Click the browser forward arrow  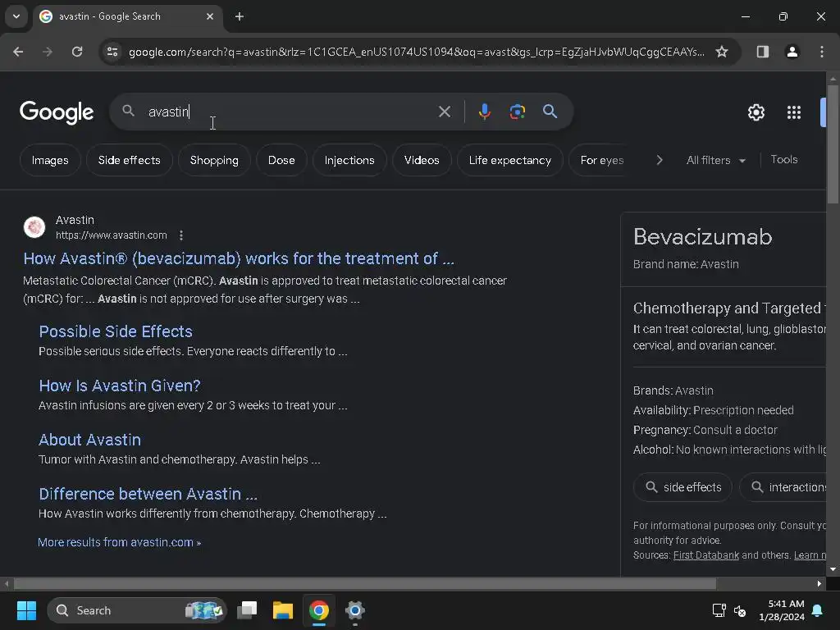(47, 52)
